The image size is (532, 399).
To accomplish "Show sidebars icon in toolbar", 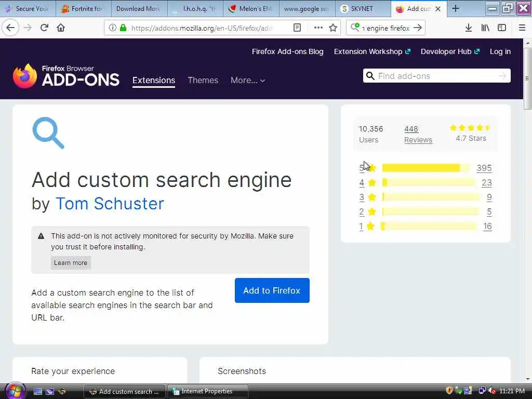I will (502, 28).
